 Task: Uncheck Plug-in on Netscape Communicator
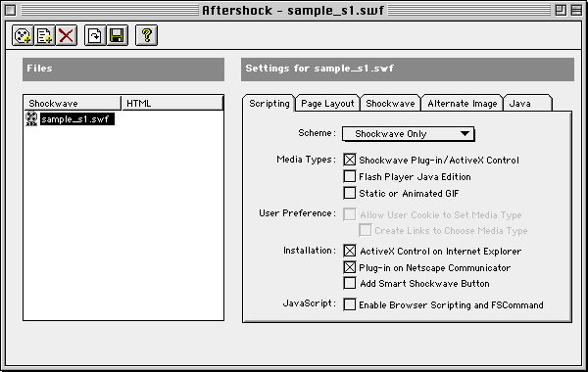(x=350, y=267)
